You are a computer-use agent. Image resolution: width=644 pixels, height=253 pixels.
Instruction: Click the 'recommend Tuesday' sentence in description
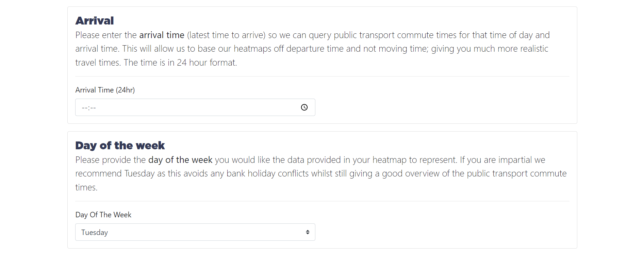coord(115,173)
